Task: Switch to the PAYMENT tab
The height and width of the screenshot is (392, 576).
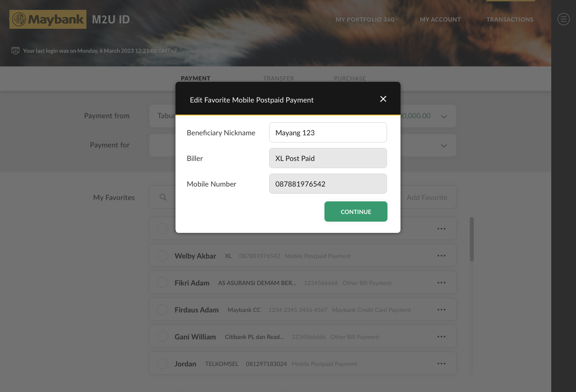Action: (196, 78)
